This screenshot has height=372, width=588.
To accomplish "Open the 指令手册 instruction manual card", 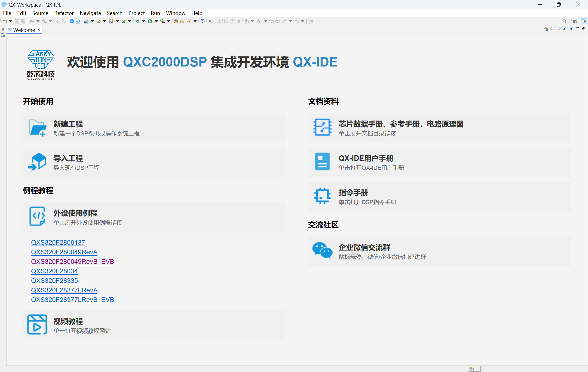I will (x=440, y=196).
